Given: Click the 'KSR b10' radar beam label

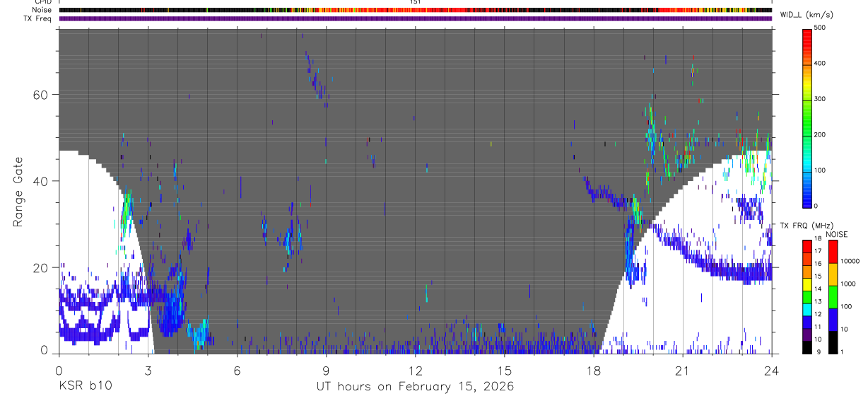Looking at the screenshot, I should 85,387.
